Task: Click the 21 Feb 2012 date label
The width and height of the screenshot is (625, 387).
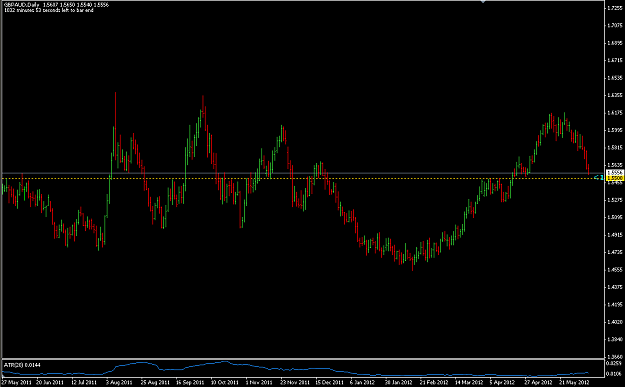Action: pos(434,382)
